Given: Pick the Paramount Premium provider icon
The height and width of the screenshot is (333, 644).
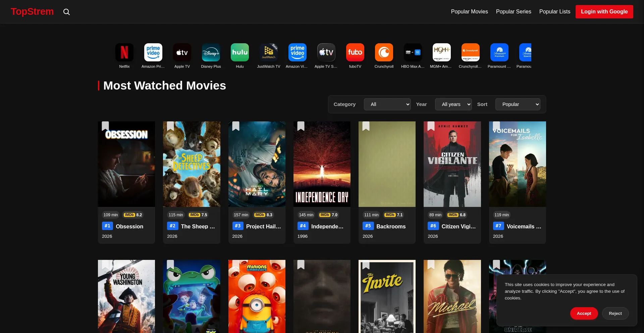Looking at the screenshot, I should pyautogui.click(x=499, y=52).
